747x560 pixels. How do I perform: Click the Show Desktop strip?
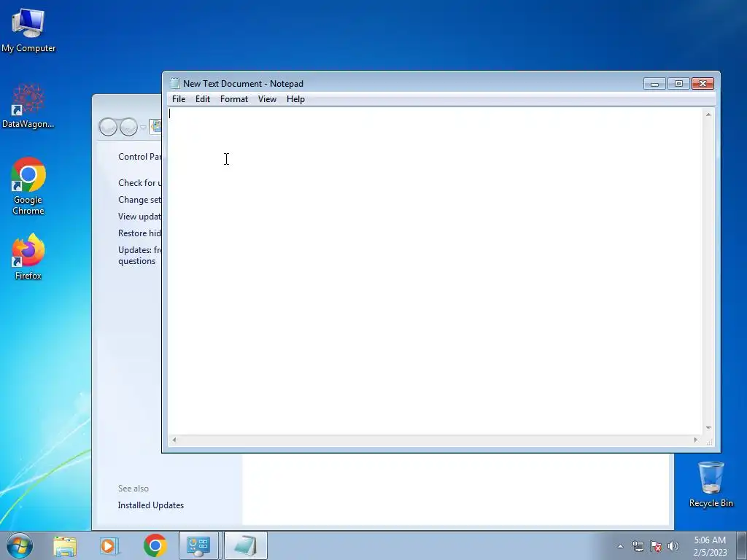(742, 546)
